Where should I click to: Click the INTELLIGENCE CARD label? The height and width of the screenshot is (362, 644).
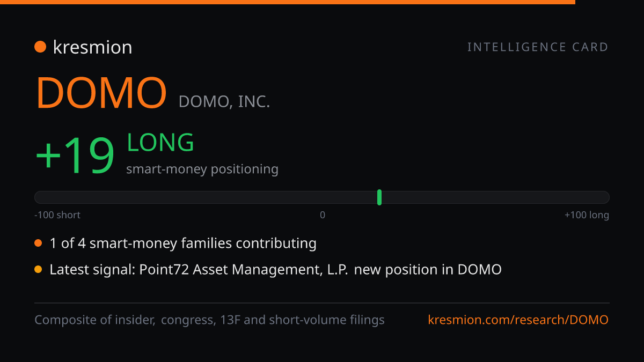tap(538, 47)
